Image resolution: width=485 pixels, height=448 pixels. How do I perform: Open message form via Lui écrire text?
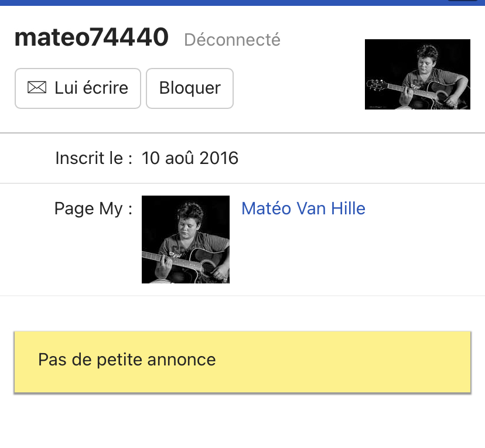[x=91, y=88]
